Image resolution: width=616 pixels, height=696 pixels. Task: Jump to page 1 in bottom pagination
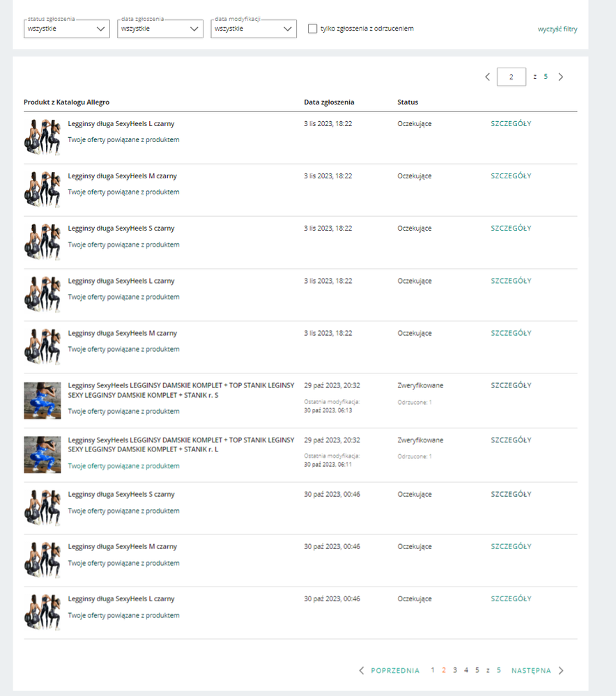tap(433, 670)
